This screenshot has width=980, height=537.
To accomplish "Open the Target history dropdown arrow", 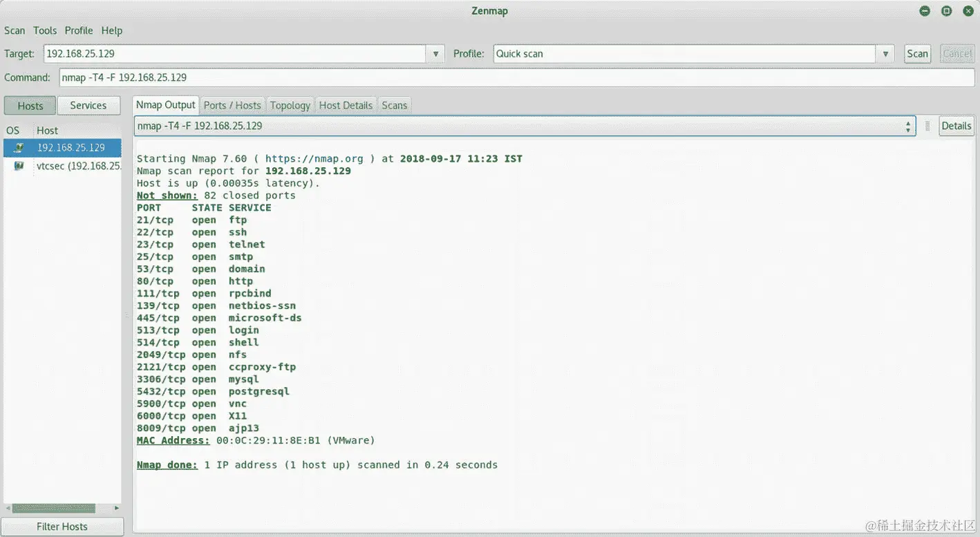I will tap(435, 54).
